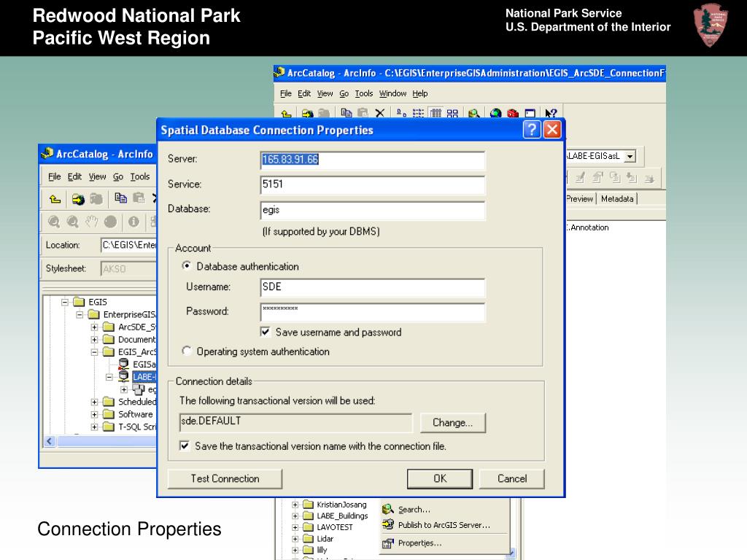Switch to Large Icons view in back ArcCatalog toolbar
This screenshot has height=560, width=747.
[402, 113]
